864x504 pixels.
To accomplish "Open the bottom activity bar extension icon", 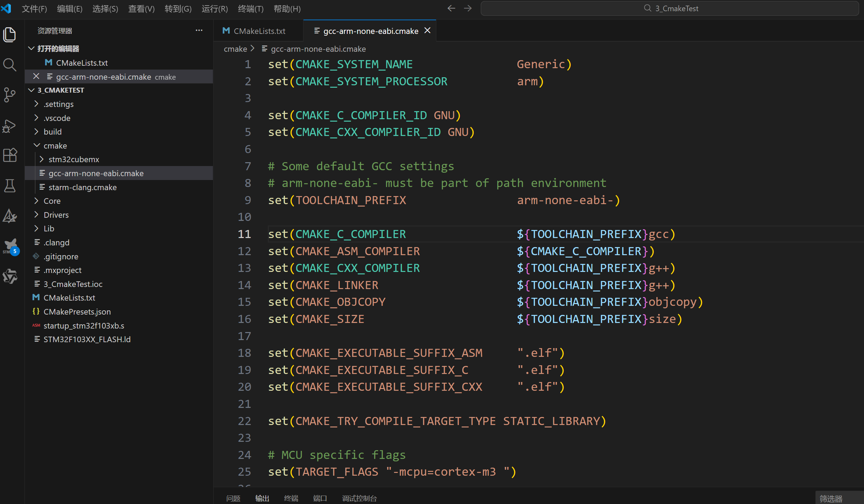I will click(10, 276).
